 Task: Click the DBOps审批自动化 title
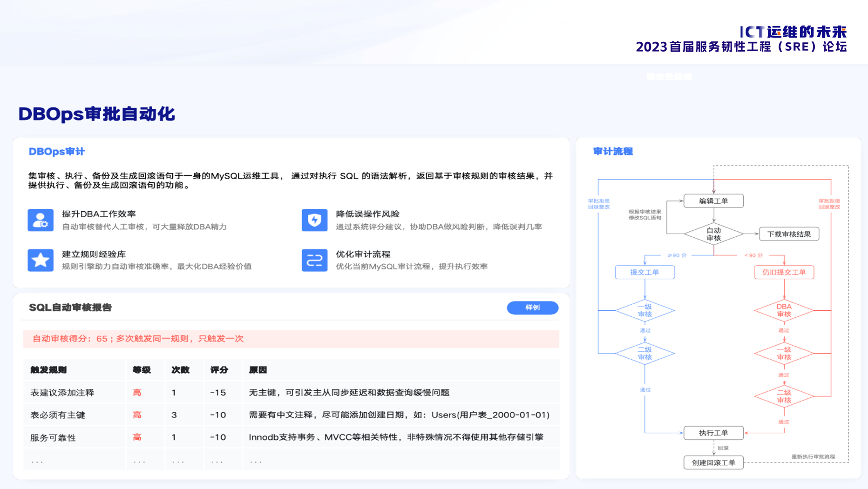coord(96,114)
